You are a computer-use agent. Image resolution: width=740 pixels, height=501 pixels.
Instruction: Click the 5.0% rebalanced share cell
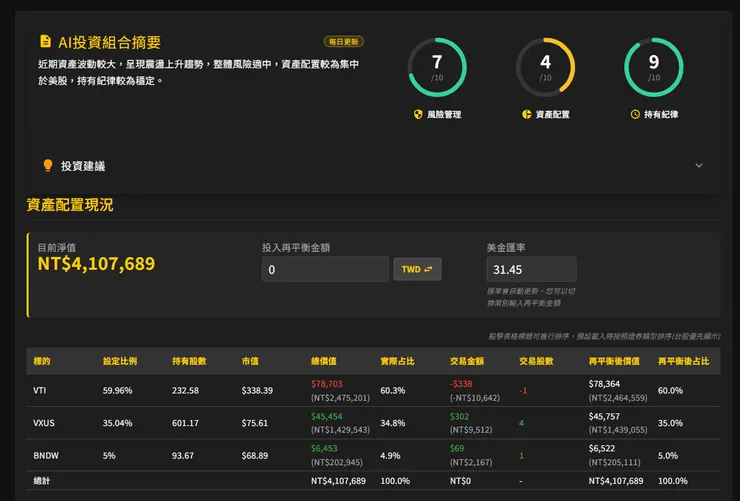[668, 456]
